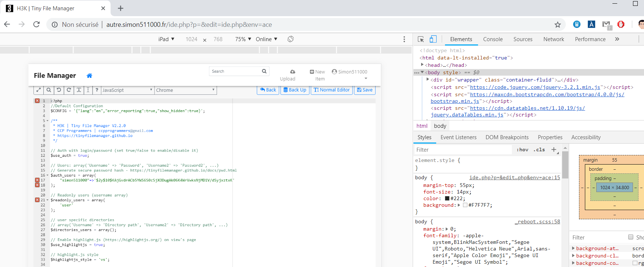The height and width of the screenshot is (267, 644).
Task: Open the red Opera extension icon
Action: pos(621,24)
